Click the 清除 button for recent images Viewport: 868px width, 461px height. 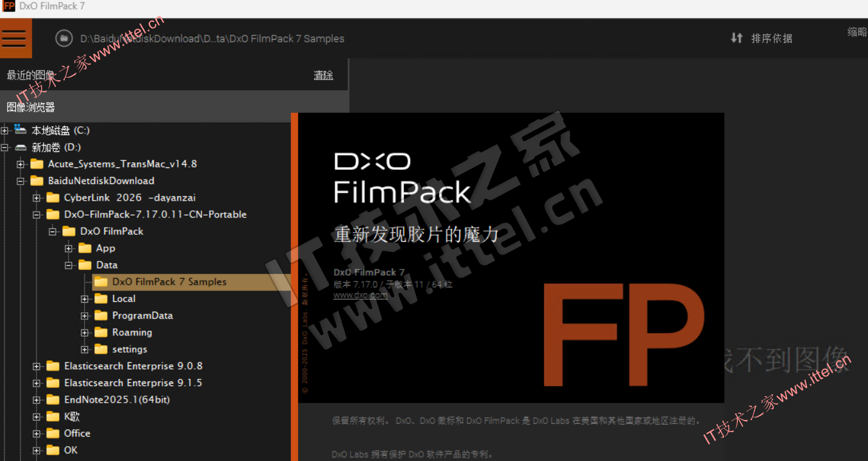(323, 75)
